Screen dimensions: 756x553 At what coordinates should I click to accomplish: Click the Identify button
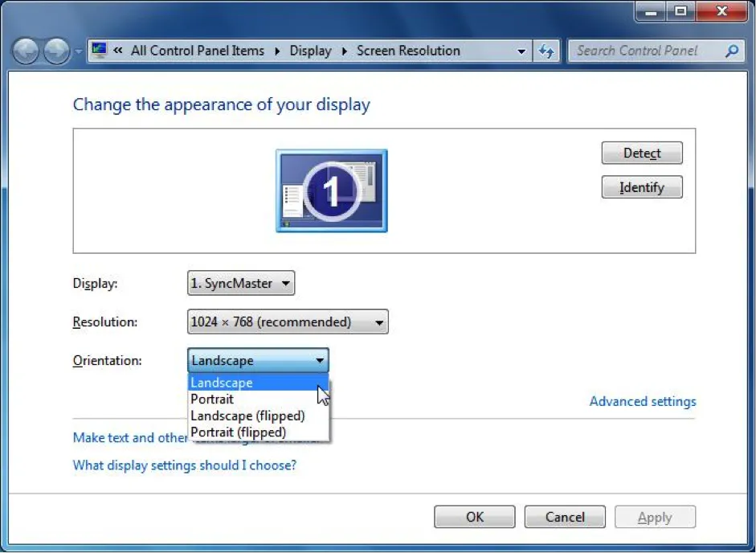(x=641, y=187)
